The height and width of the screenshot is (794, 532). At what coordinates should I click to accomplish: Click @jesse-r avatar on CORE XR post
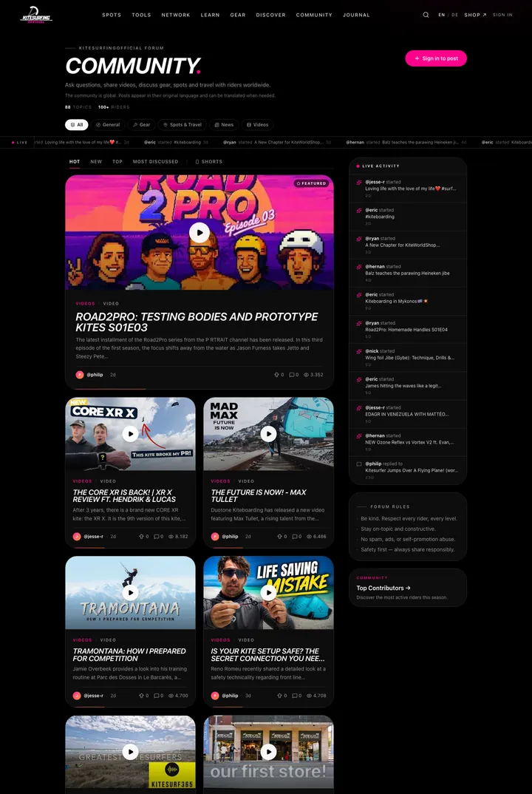point(76,536)
